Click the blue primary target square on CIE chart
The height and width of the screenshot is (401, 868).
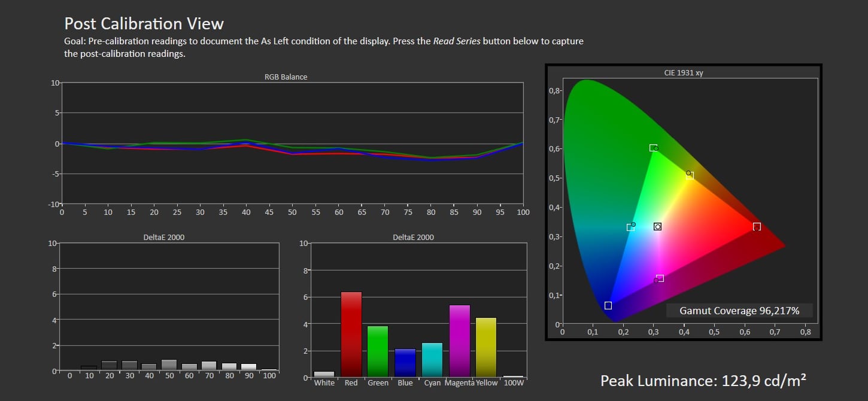point(608,305)
